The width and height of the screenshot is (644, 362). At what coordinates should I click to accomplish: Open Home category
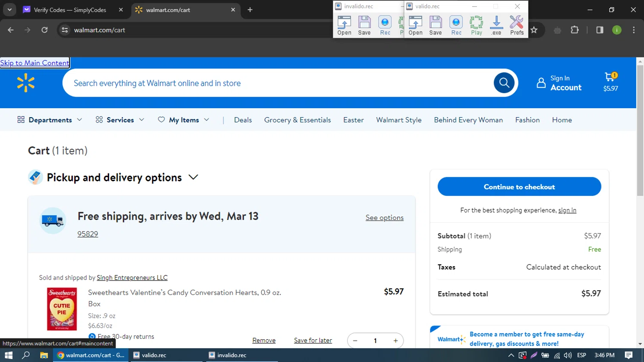[562, 120]
